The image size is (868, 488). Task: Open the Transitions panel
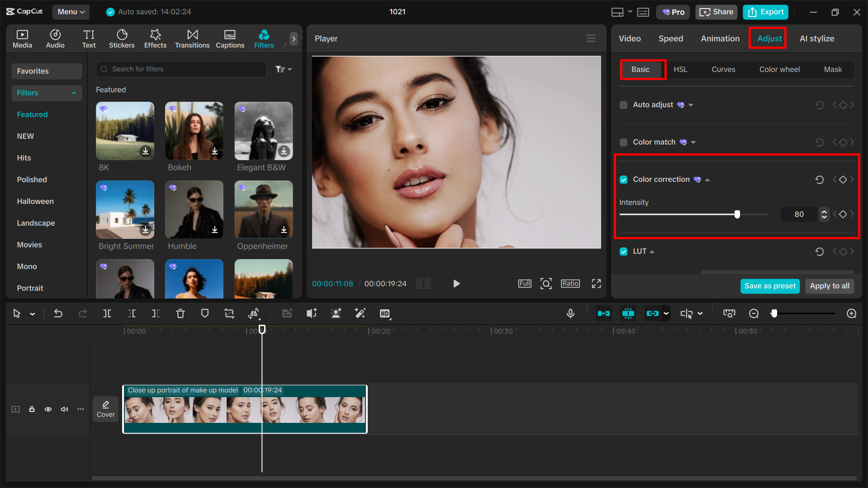click(x=192, y=38)
